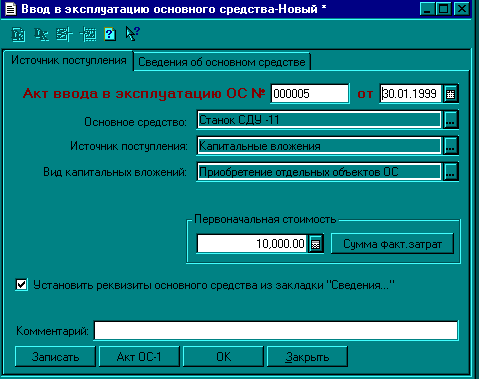Activate the context help arrow with question mark
The width and height of the screenshot is (479, 379).
(x=133, y=33)
